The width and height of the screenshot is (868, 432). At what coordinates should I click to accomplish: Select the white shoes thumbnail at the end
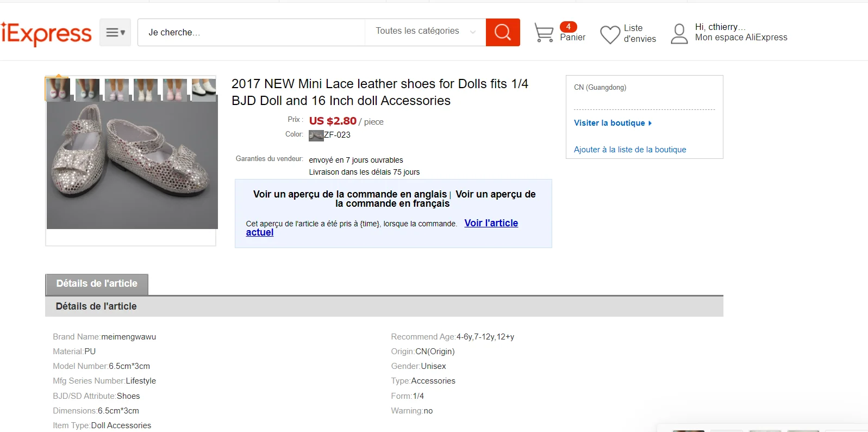(x=204, y=90)
